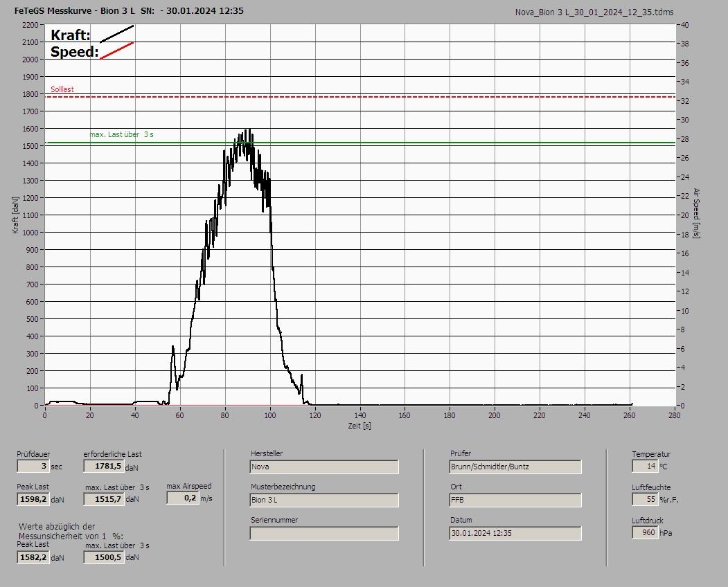Click the Ort field showing FFB
The width and height of the screenshot is (728, 587).
[x=515, y=500]
